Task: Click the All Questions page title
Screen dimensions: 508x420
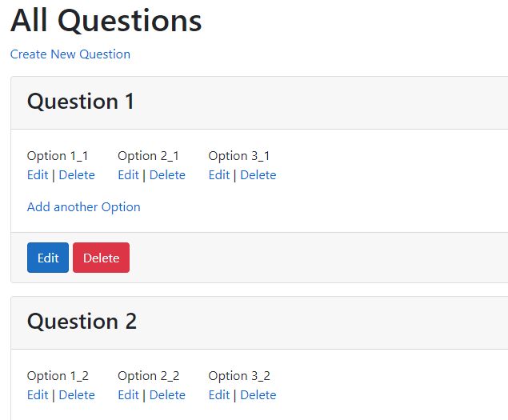Action: (106, 22)
